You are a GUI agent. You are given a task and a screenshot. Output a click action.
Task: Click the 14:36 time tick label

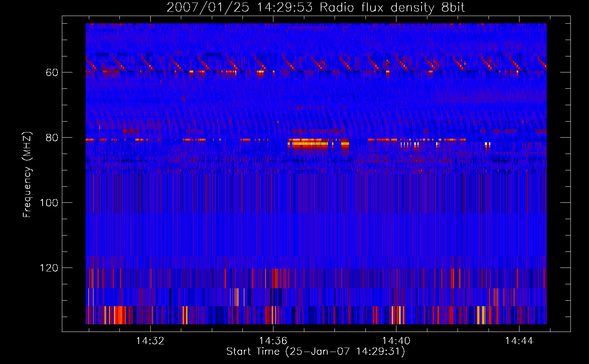click(x=273, y=341)
